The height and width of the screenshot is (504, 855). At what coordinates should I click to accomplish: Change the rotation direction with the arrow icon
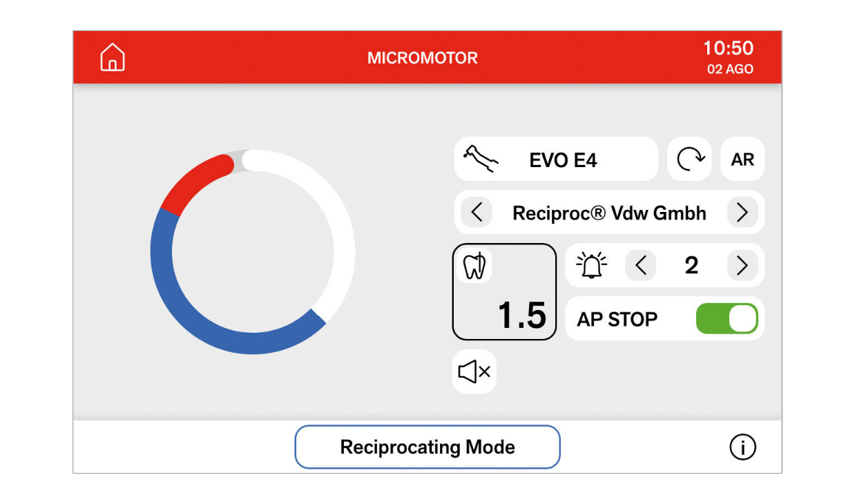pos(689,159)
